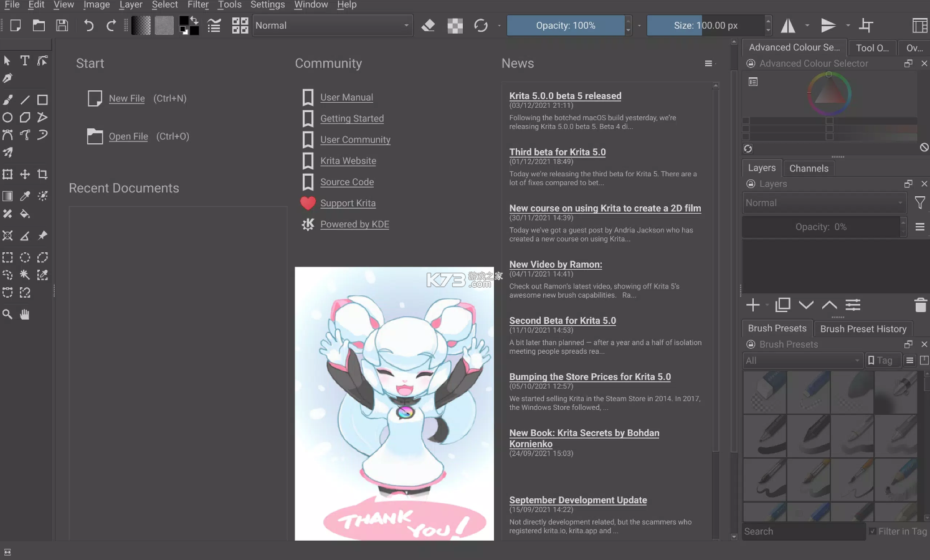Select the Fill bucket tool
930x560 pixels.
point(25,214)
